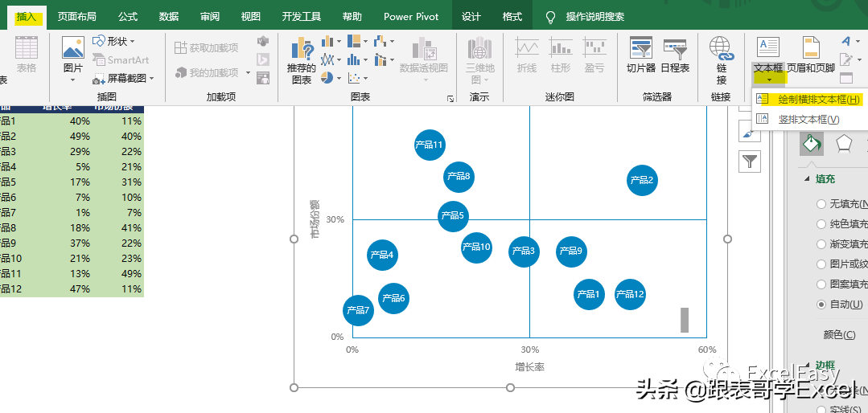This screenshot has height=413, width=868.
Task: Open the Picture (图片) dropdown arrow
Action: coord(73,80)
